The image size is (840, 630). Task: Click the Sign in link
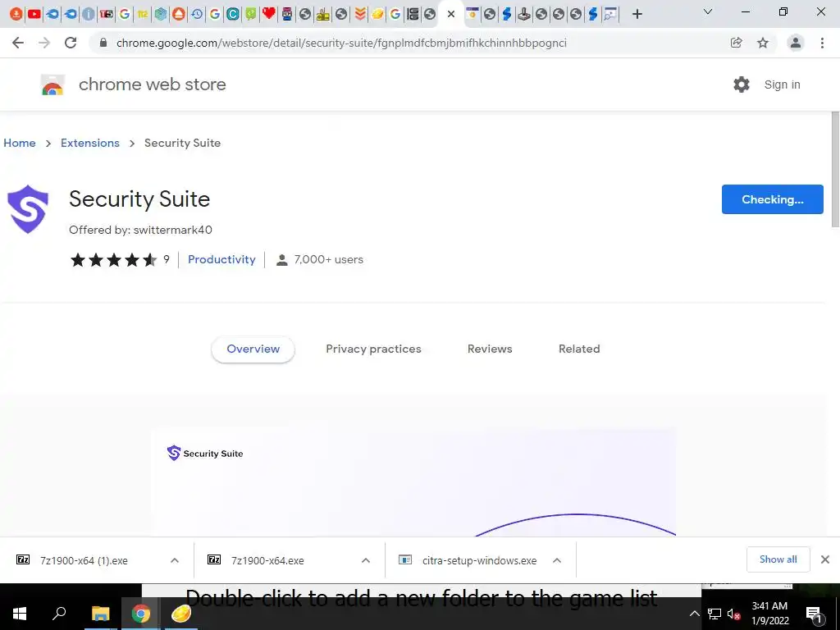(782, 84)
